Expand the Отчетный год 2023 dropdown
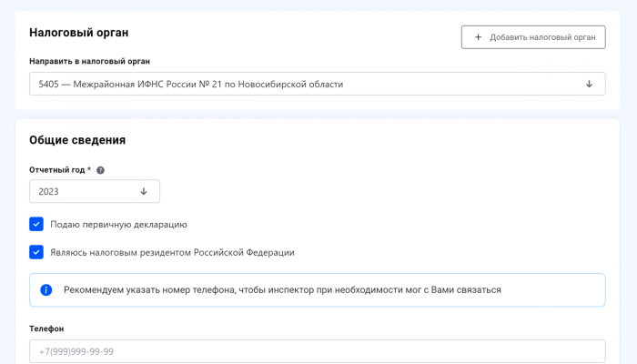The width and height of the screenshot is (637, 364). (x=94, y=192)
